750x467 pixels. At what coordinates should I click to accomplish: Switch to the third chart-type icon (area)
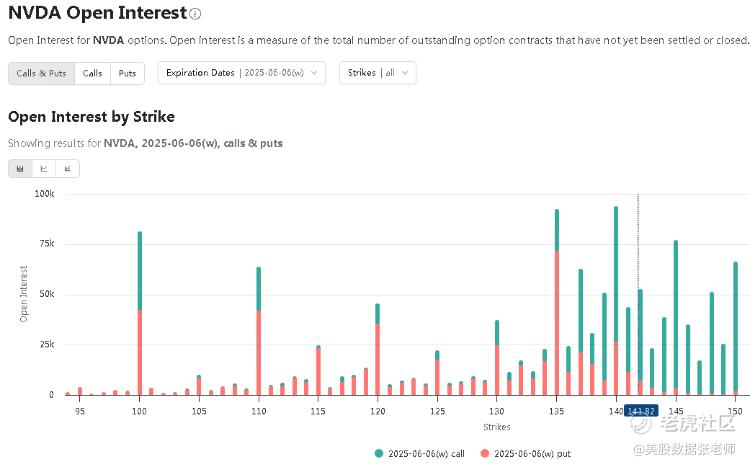67,168
